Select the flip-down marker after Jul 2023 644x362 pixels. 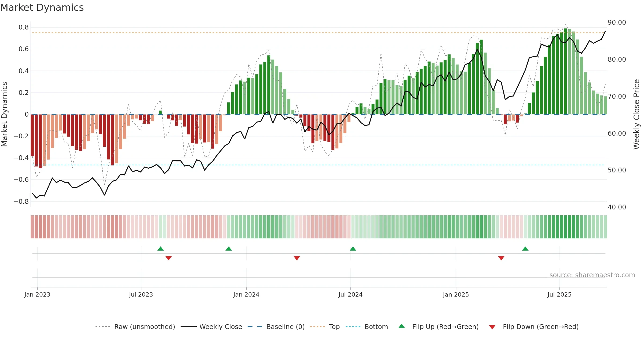(x=169, y=258)
